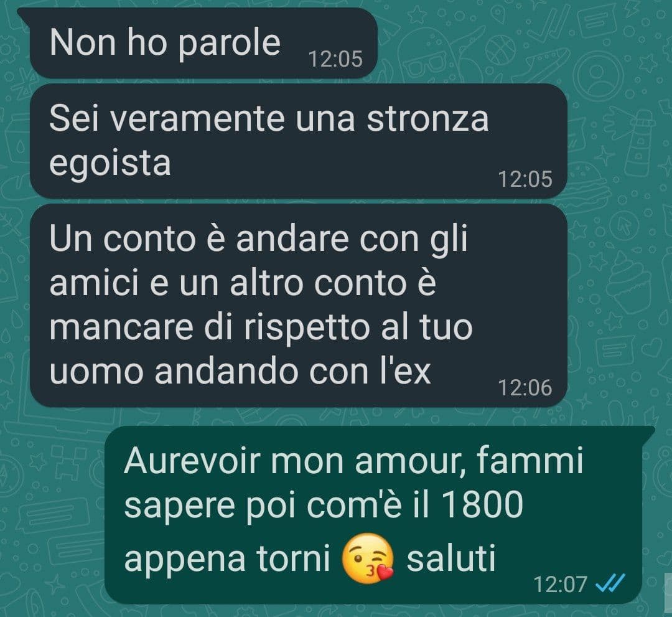Viewport: 672px width, 617px height.
Task: Tap the 12:07 timestamp on sent message
Action: click(560, 584)
